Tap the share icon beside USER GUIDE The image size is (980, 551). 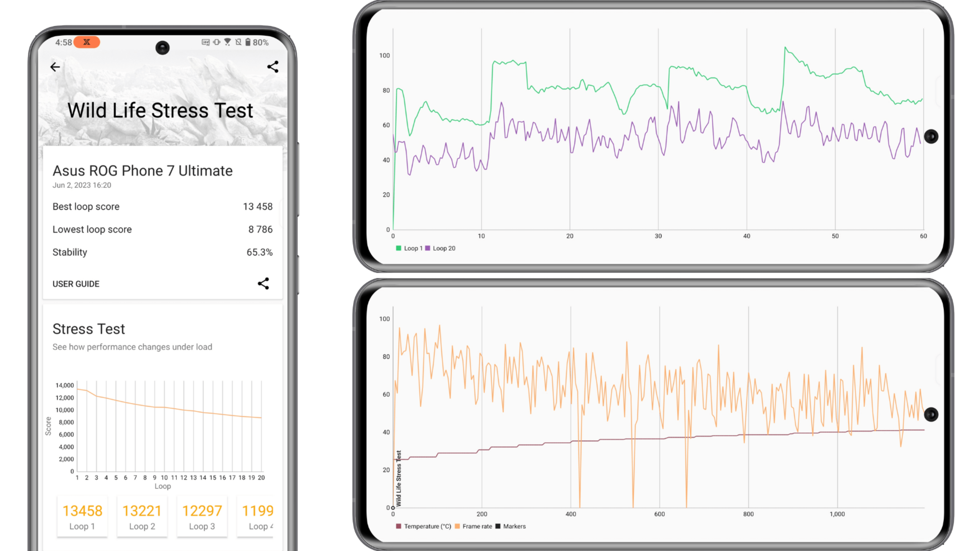(263, 283)
